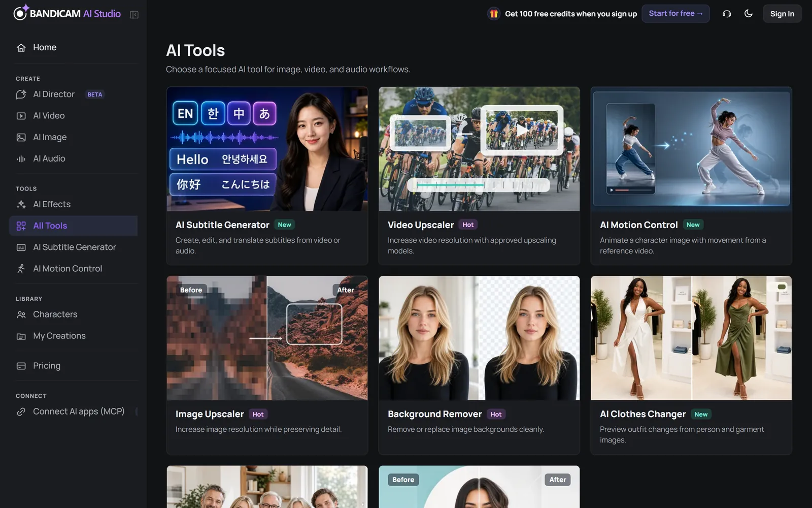Click the Bandicam AI Studio logo
The height and width of the screenshot is (508, 812).
(67, 13)
